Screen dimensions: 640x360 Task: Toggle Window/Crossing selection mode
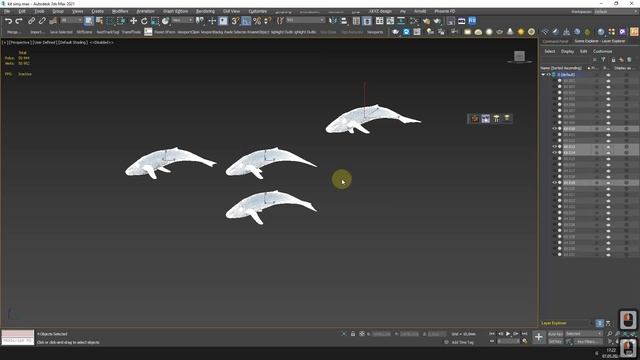(121, 21)
